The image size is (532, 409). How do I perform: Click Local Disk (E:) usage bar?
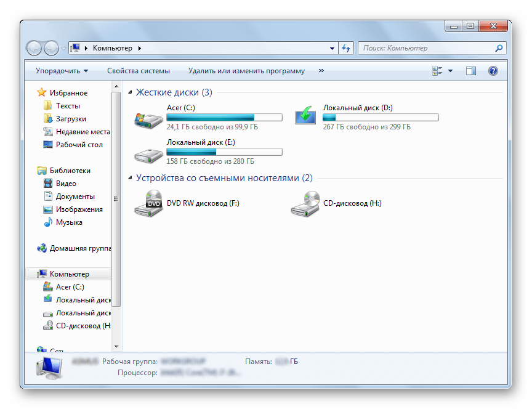pyautogui.click(x=224, y=152)
